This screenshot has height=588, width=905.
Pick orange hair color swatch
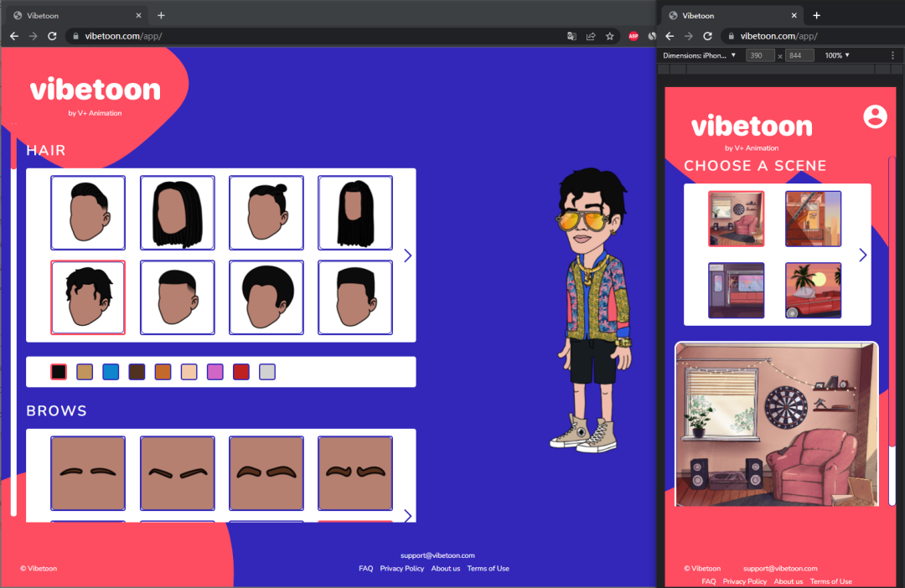coord(163,372)
